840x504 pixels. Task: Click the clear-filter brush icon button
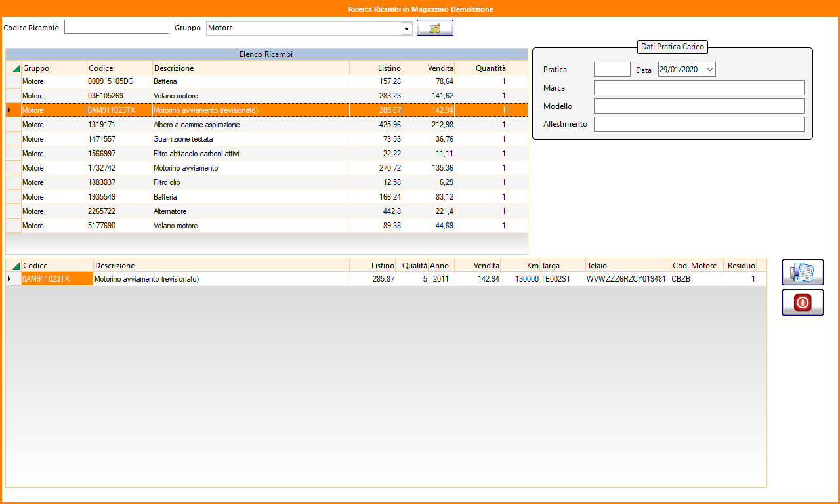click(x=434, y=28)
